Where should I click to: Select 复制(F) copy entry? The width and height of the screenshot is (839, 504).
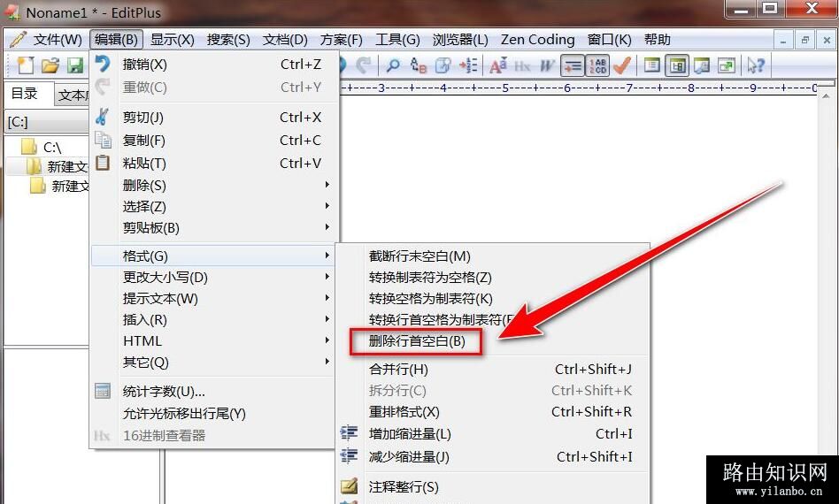(x=215, y=140)
